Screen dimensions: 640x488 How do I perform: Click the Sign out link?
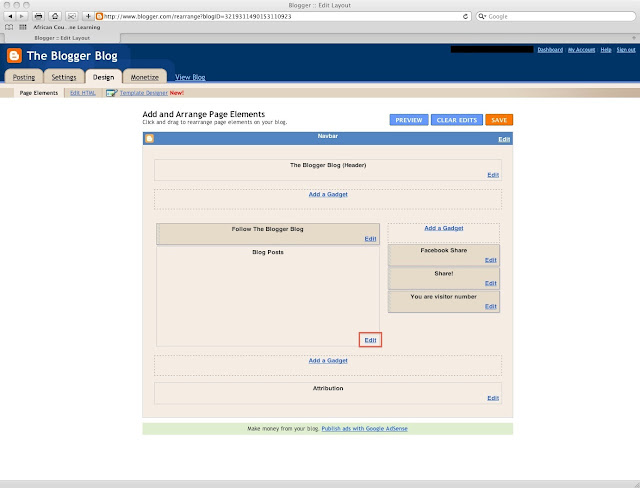[x=626, y=50]
